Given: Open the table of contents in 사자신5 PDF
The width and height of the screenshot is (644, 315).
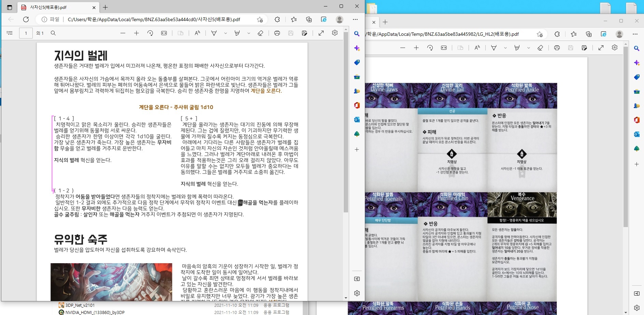Looking at the screenshot, I should 10,33.
